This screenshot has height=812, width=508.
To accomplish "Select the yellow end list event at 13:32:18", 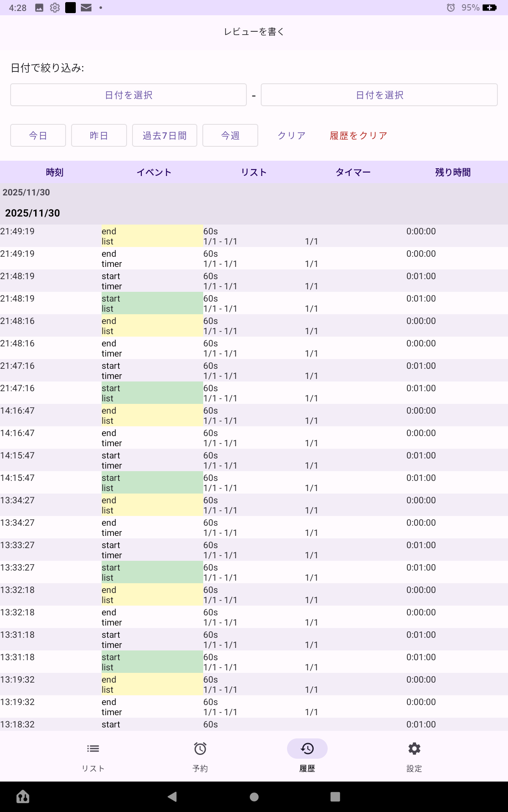I will coord(152,595).
